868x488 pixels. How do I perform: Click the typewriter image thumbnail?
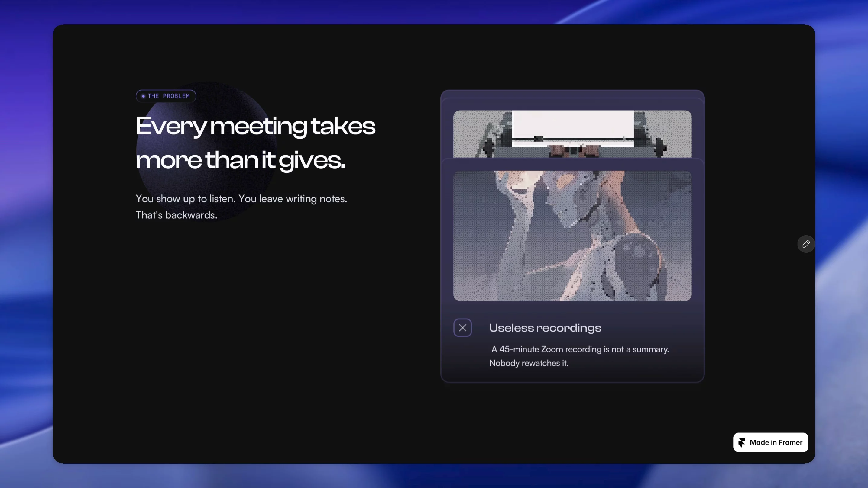572,134
